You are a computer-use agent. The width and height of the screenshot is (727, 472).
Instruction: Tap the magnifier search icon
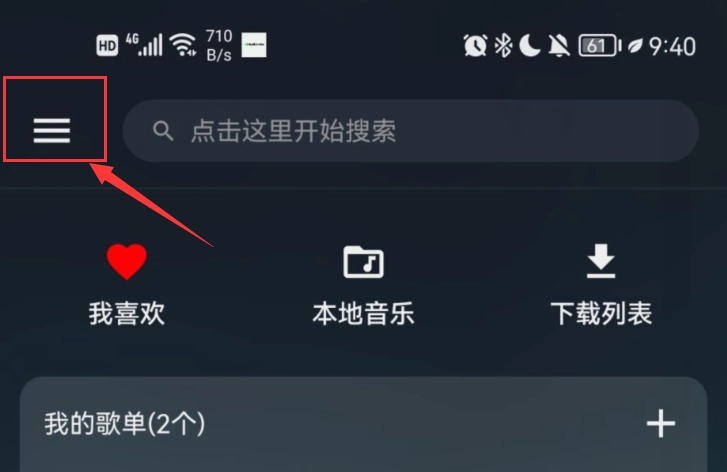point(163,131)
